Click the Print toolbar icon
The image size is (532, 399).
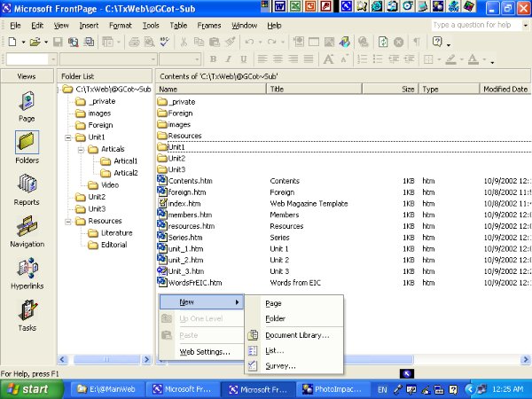coord(134,42)
